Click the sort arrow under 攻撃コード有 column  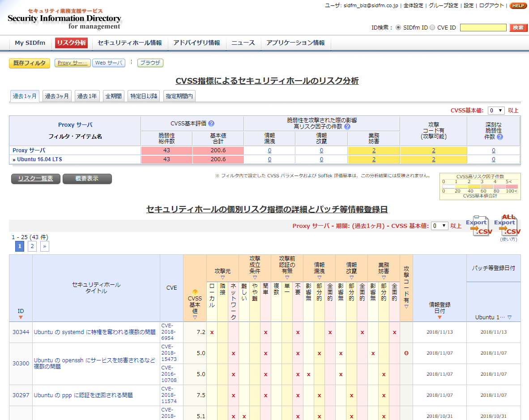[406, 307]
